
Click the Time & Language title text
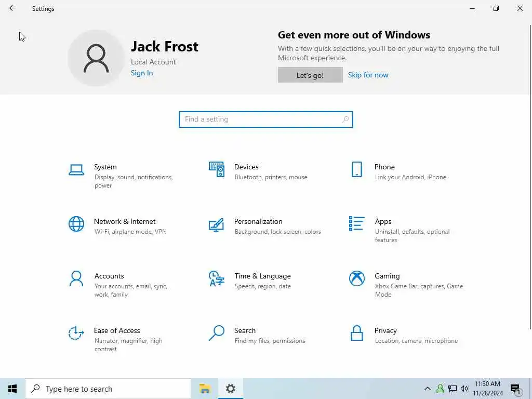(x=262, y=276)
